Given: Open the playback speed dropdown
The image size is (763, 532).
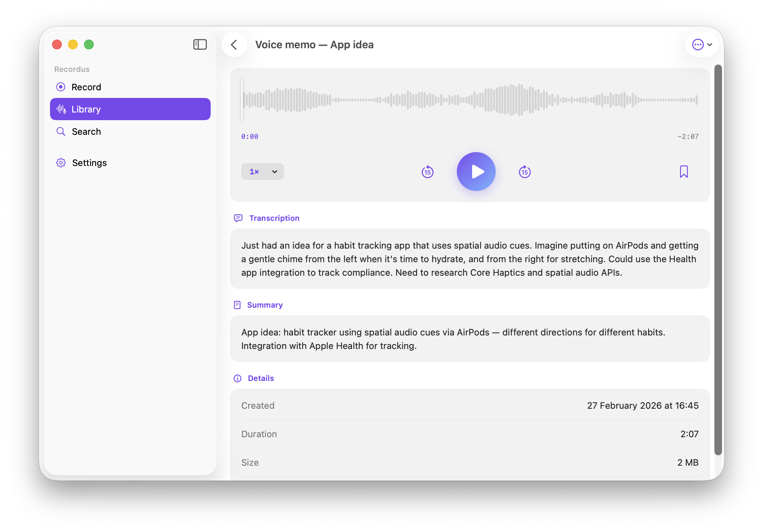Looking at the screenshot, I should coord(262,171).
